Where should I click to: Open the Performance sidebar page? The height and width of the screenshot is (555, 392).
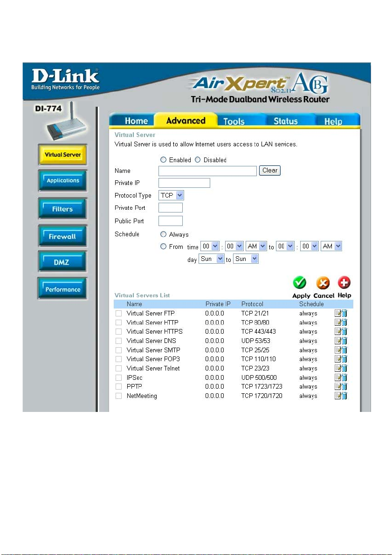tap(62, 289)
